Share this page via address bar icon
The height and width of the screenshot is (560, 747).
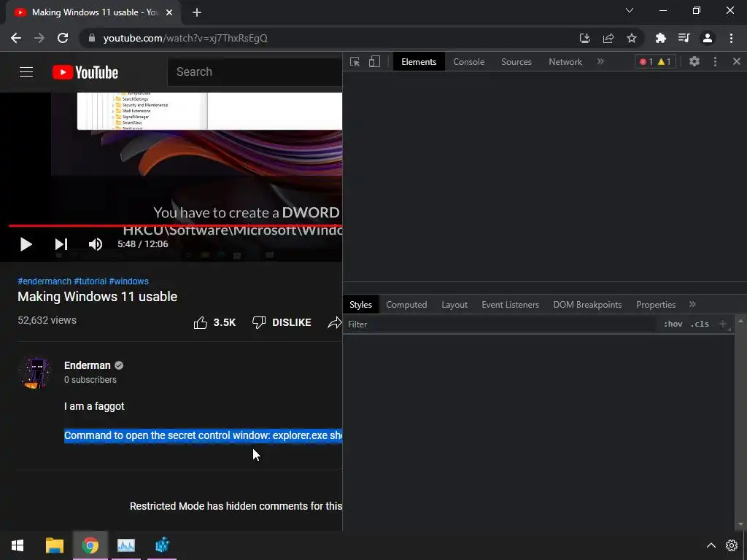click(x=608, y=38)
